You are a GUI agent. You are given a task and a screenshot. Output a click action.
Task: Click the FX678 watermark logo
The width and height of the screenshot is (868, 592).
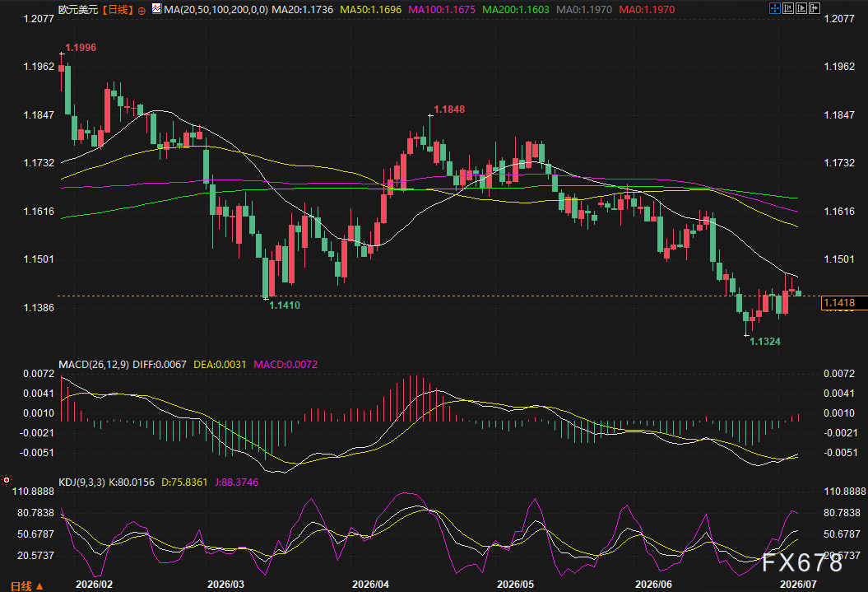[x=802, y=562]
